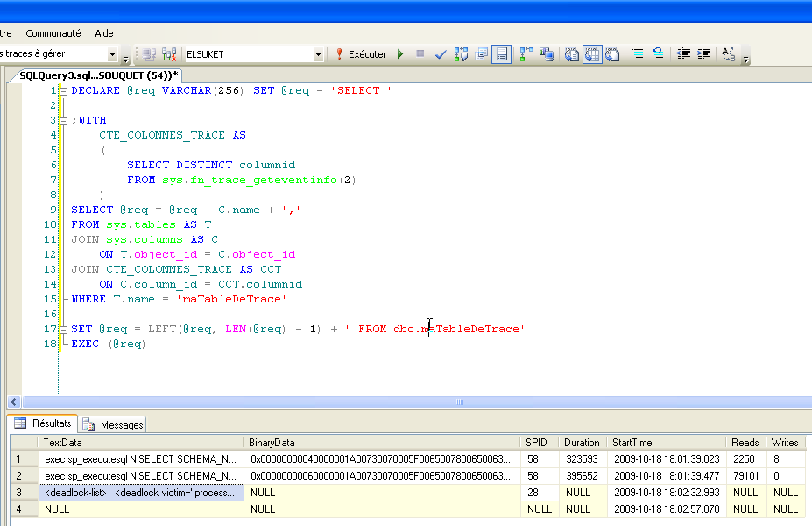Click the change connection icon

pyautogui.click(x=169, y=54)
